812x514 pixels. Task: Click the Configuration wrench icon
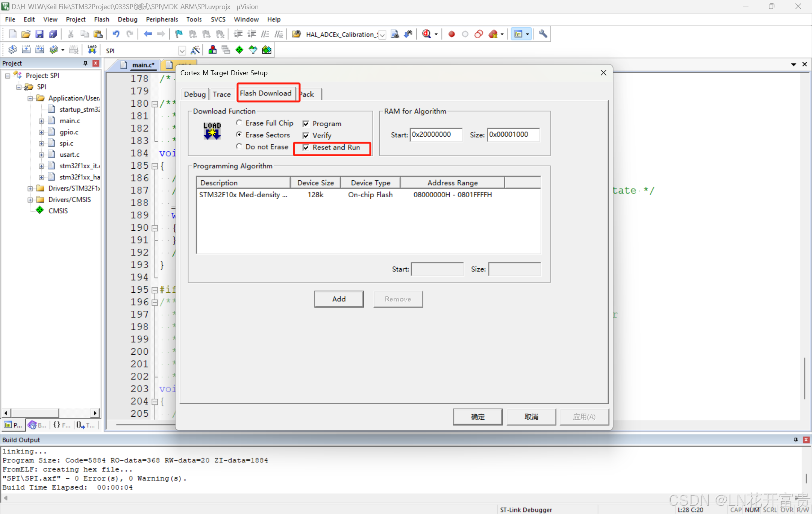coord(542,34)
